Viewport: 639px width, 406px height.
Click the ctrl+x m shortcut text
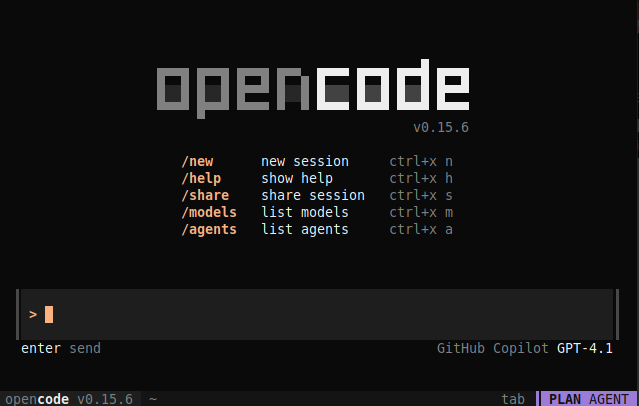(421, 213)
